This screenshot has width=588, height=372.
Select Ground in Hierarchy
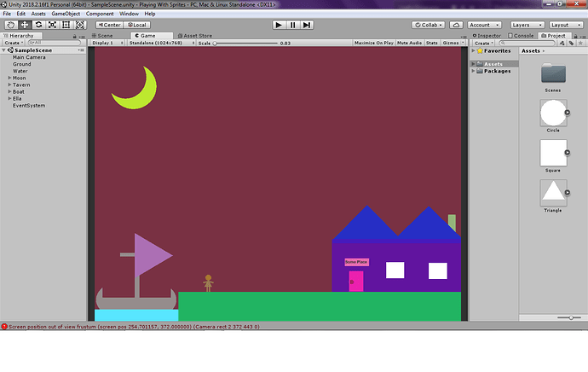coord(22,64)
